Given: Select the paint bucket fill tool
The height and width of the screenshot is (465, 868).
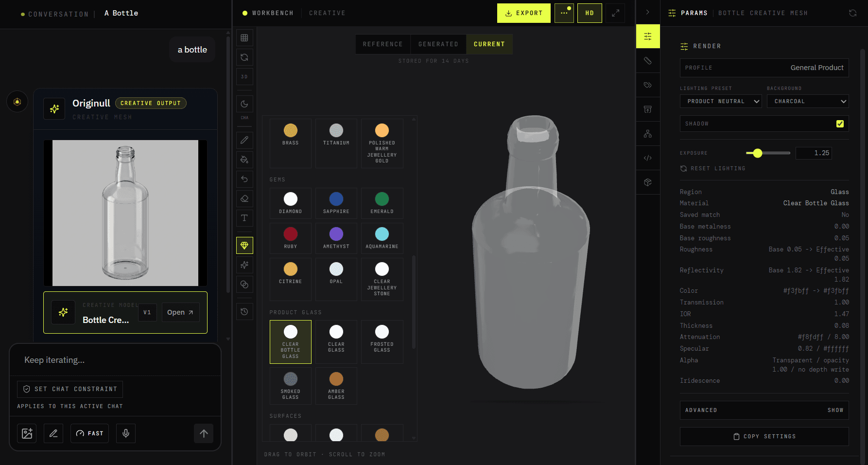Looking at the screenshot, I should tap(244, 160).
